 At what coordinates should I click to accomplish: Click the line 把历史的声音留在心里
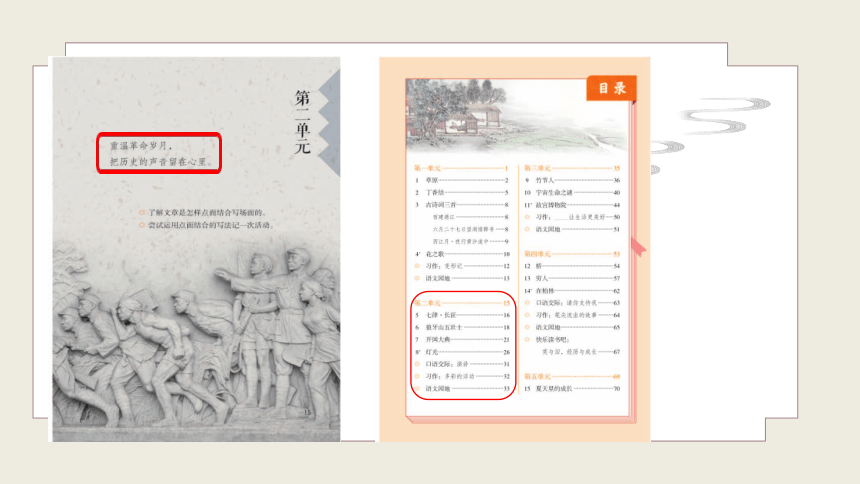[161, 162]
